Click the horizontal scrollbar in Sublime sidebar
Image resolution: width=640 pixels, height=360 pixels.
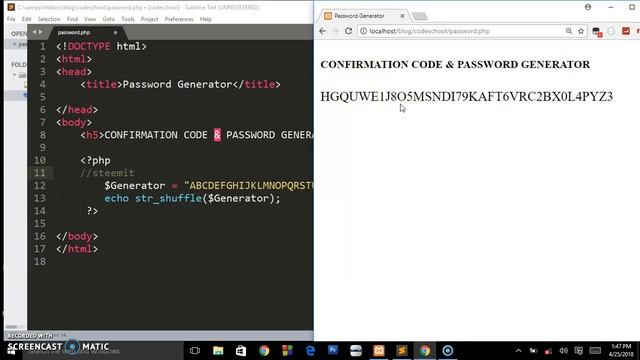click(11, 327)
